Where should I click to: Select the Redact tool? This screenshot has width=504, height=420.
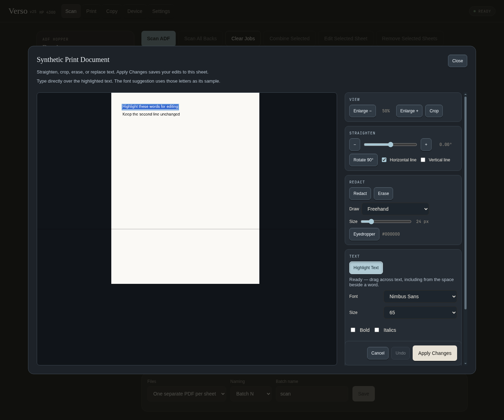tap(360, 194)
